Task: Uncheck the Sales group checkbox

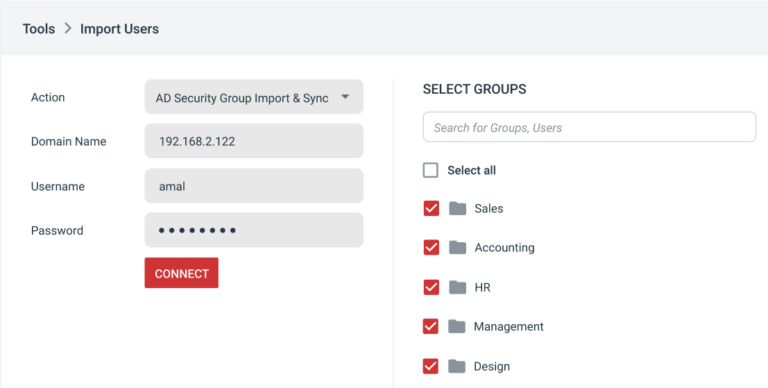Action: click(431, 208)
